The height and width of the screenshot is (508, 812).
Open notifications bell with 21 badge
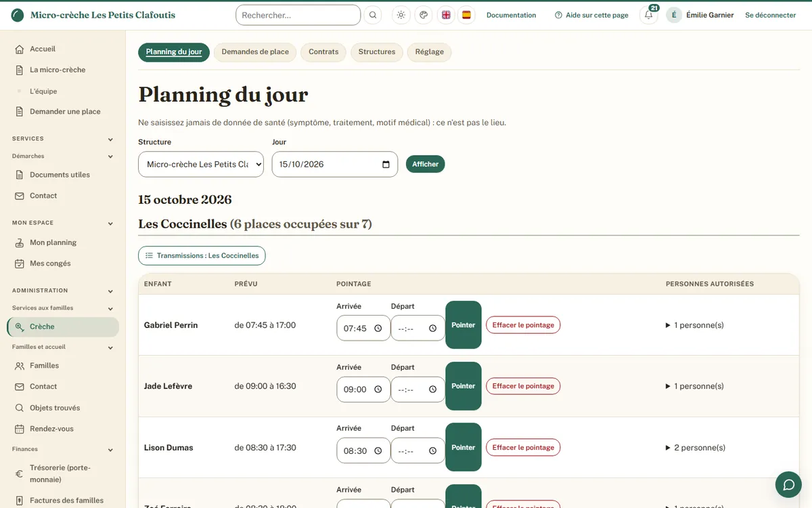click(648, 15)
